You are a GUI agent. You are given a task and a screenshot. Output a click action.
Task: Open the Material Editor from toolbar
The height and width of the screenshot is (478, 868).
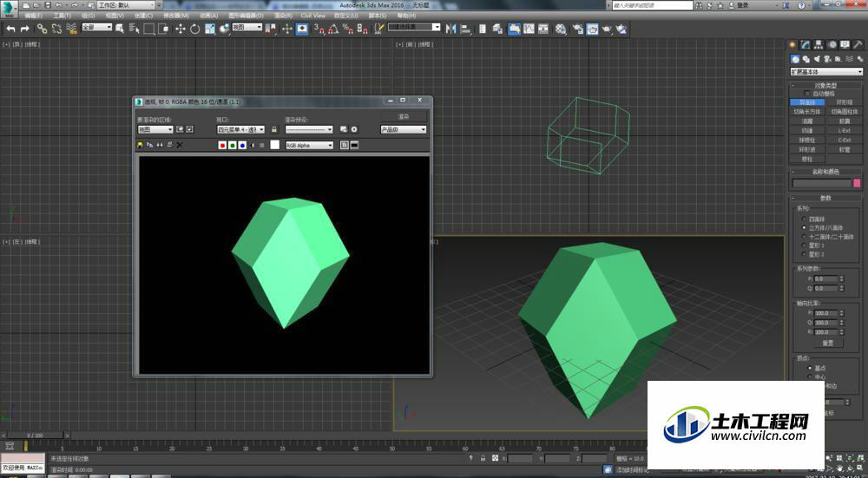pyautogui.click(x=561, y=29)
